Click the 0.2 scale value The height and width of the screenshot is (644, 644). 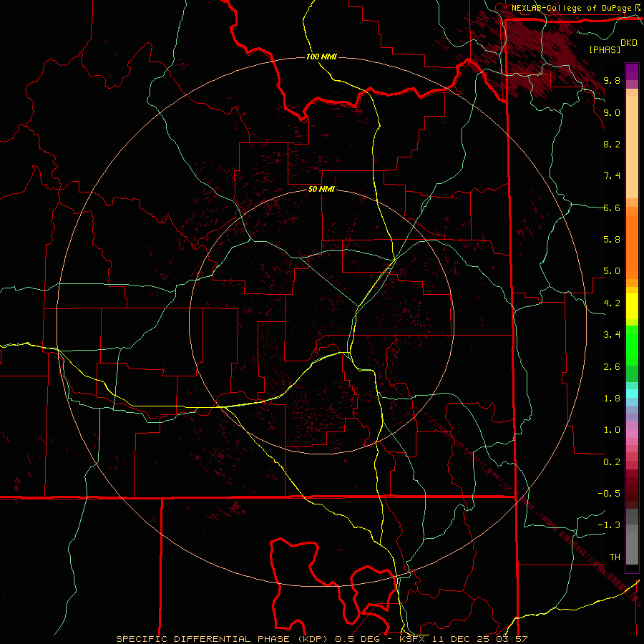tap(612, 462)
